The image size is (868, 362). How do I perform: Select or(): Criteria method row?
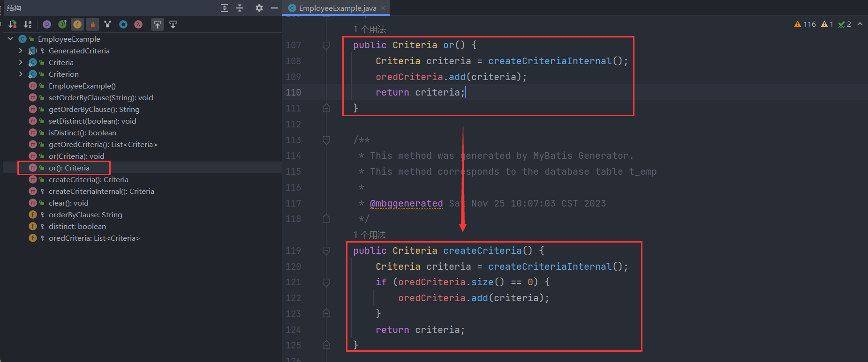click(x=69, y=168)
